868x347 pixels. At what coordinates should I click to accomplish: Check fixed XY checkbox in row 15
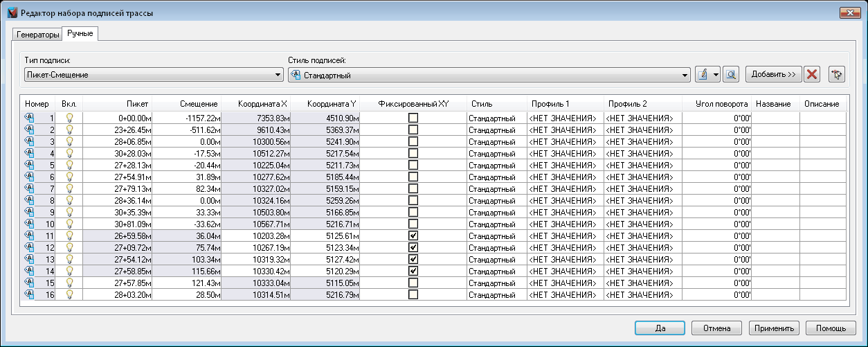[413, 283]
